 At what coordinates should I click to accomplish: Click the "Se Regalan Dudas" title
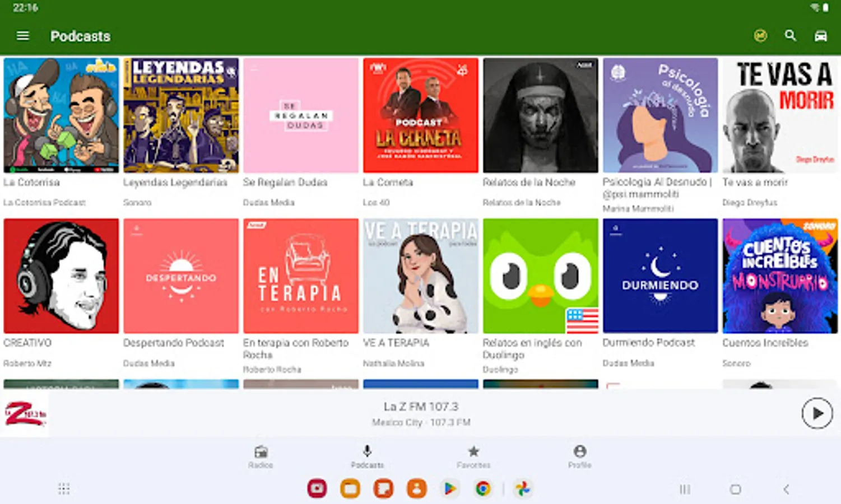coord(285,182)
